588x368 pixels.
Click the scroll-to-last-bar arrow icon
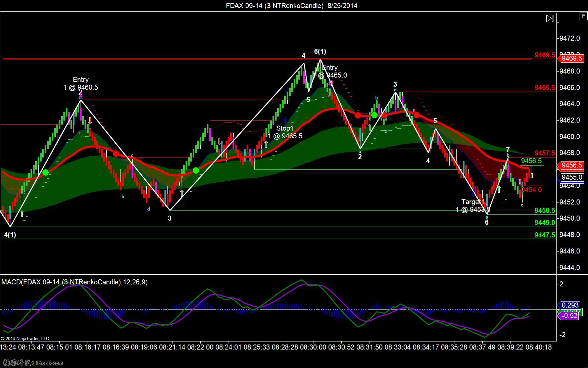[550, 18]
